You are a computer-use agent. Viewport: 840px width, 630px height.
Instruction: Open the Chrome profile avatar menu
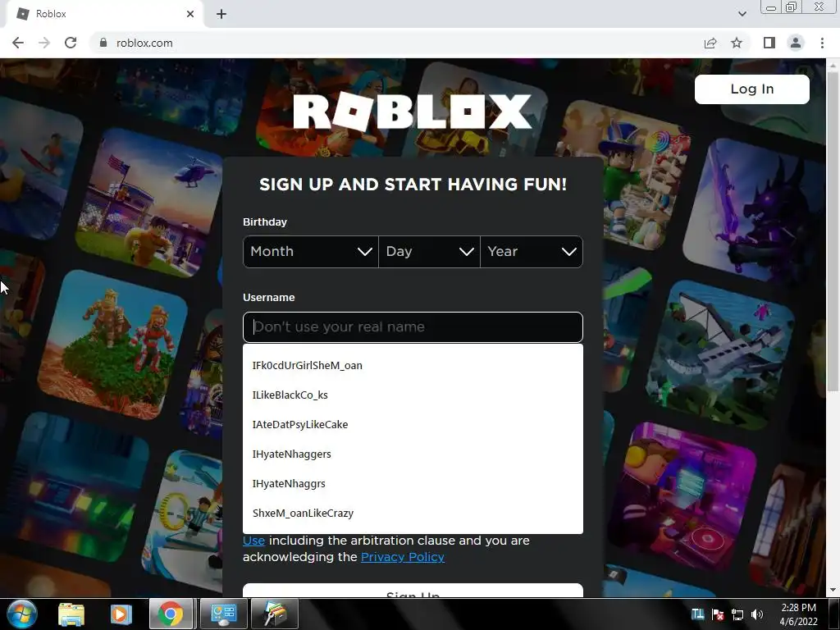click(796, 43)
